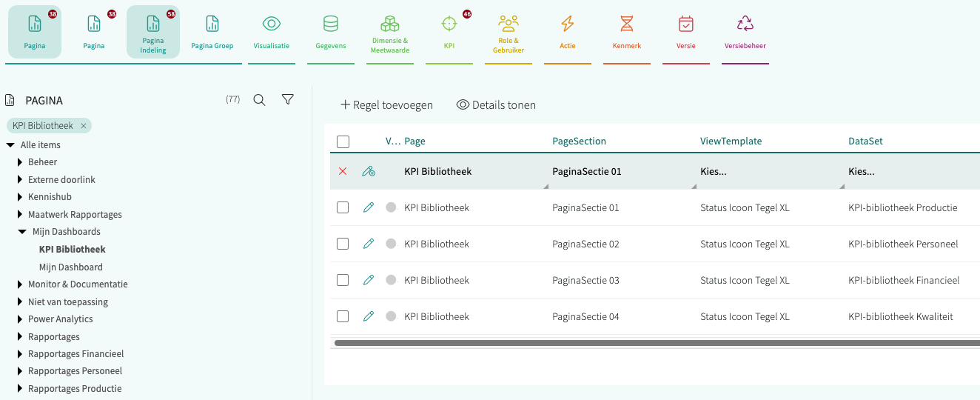Image resolution: width=980 pixels, height=400 pixels.
Task: Click the Actie lightning bolt icon
Action: click(x=568, y=24)
